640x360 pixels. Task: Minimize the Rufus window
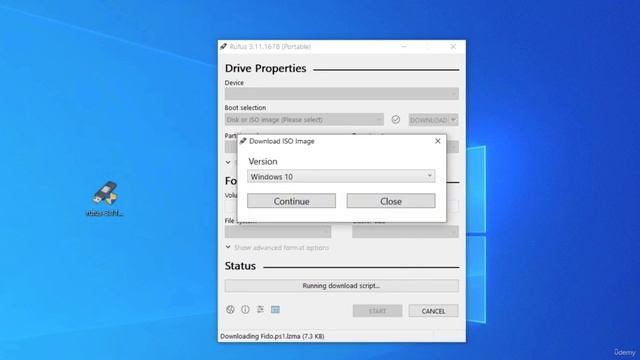pyautogui.click(x=404, y=47)
